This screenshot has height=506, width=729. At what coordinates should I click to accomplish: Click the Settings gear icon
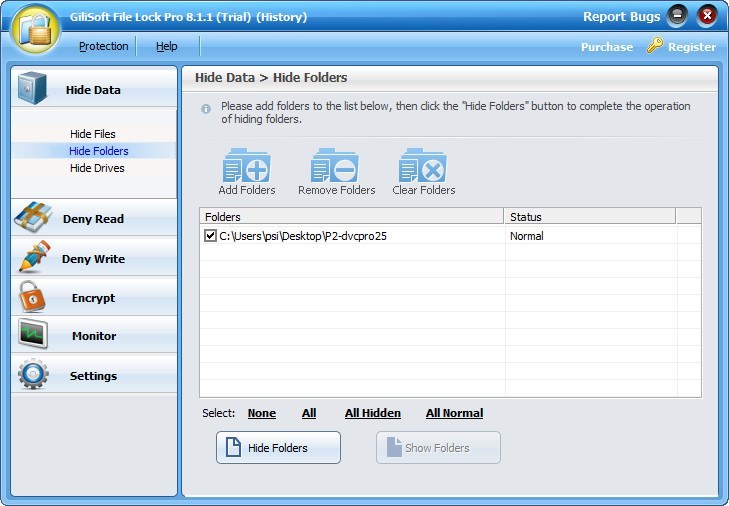tap(33, 374)
